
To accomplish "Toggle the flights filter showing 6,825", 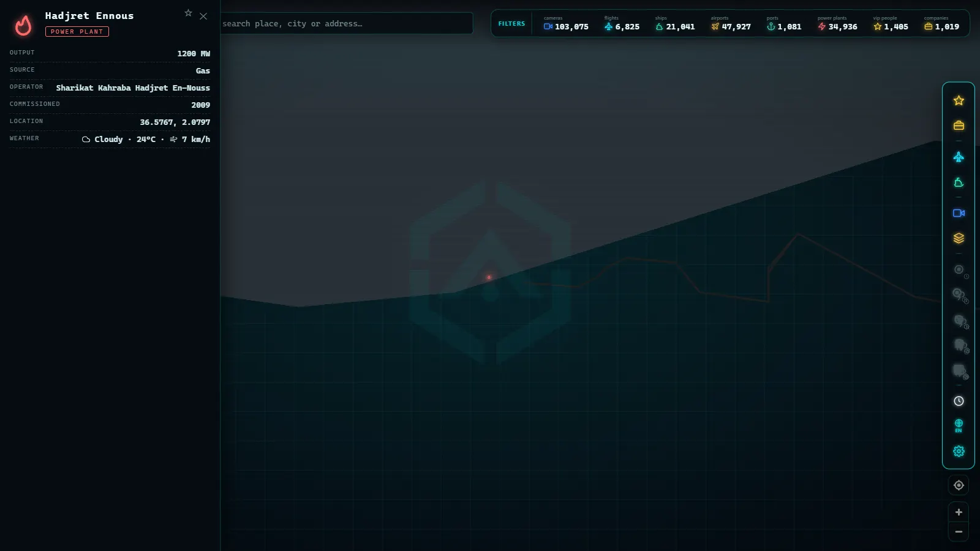I will pyautogui.click(x=622, y=24).
